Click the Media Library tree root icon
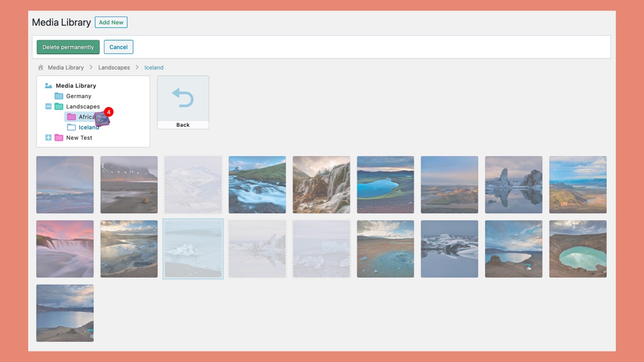Image resolution: width=644 pixels, height=362 pixels. pyautogui.click(x=48, y=85)
